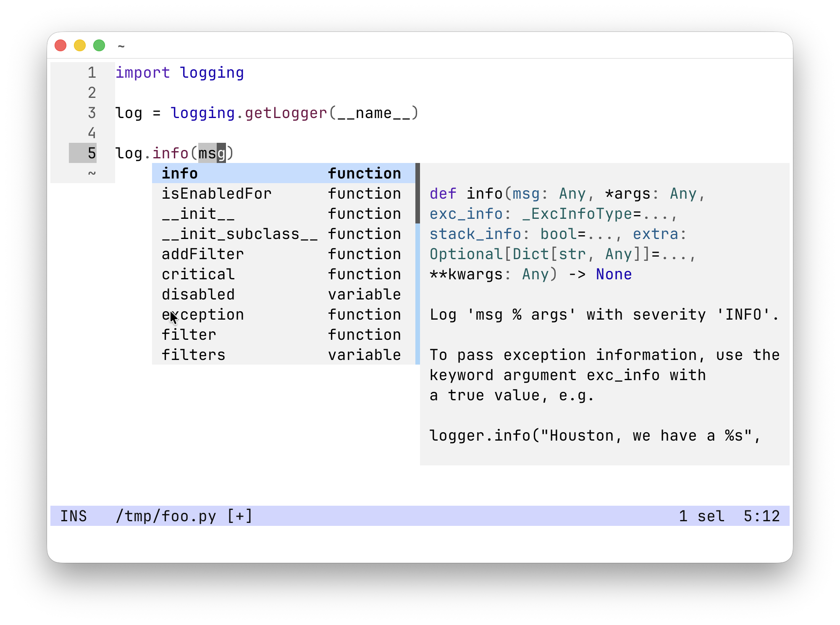Click the INS mode indicator
840x625 pixels.
coord(74,516)
